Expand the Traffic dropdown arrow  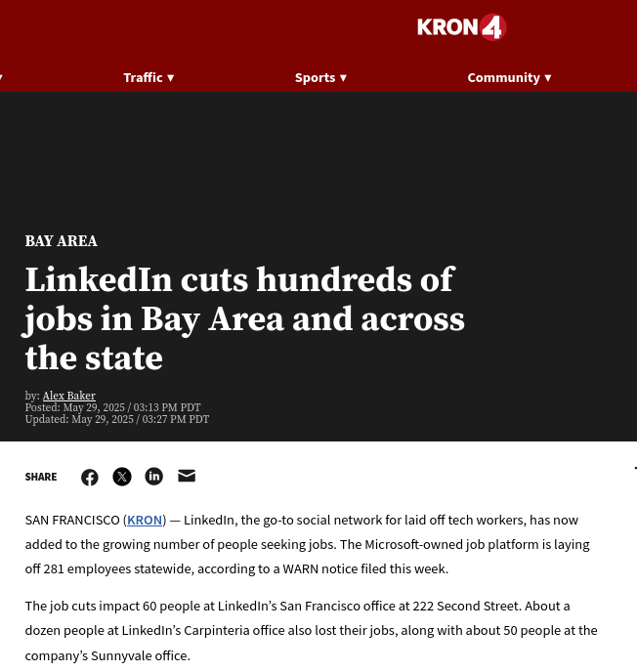pyautogui.click(x=171, y=78)
